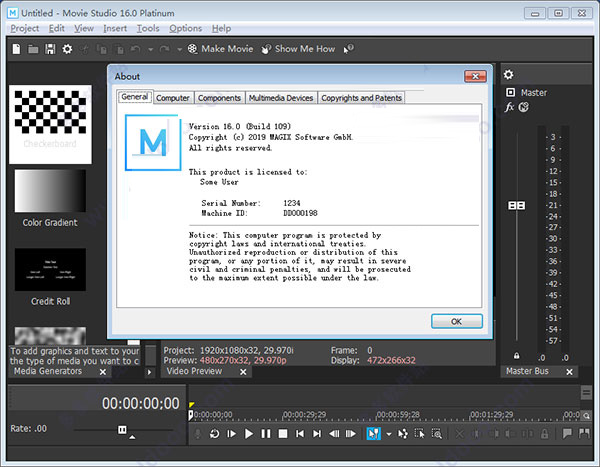Toggle loop playback icon
The width and height of the screenshot is (600, 467).
pos(214,434)
